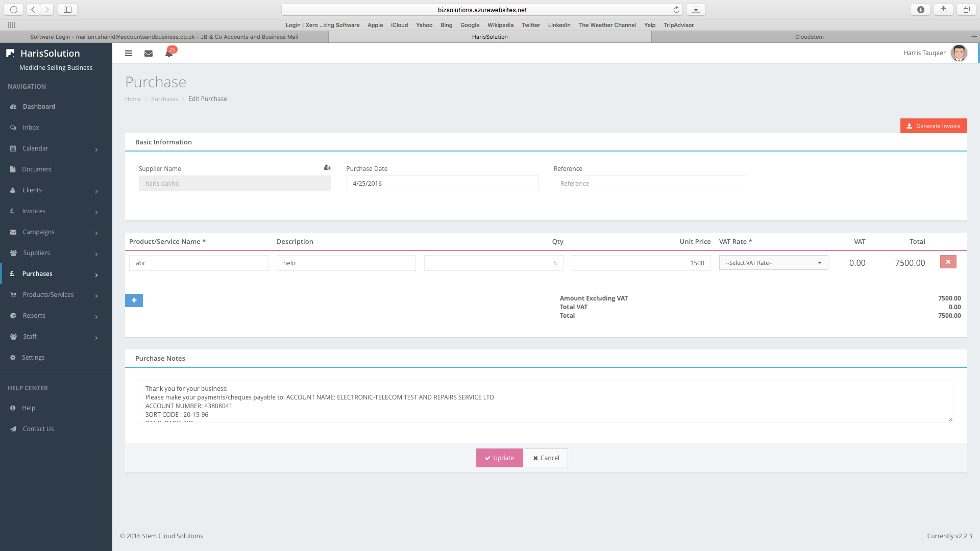Click the Safari share icon
This screenshot has height=551, width=980.
(943, 10)
